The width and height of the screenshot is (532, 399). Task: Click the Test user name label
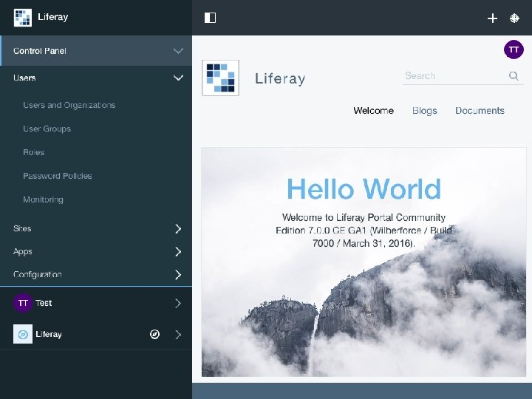coord(44,303)
